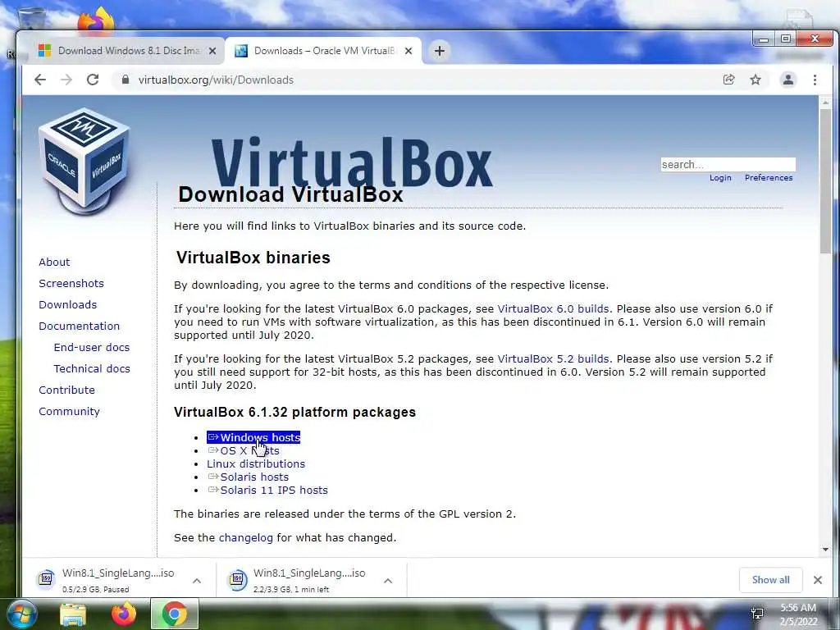
Task: Go back using the browser back arrow
Action: coord(40,80)
